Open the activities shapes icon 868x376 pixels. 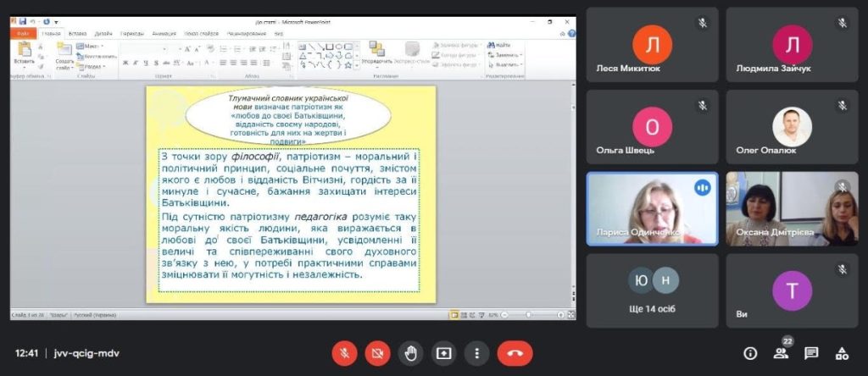842,353
